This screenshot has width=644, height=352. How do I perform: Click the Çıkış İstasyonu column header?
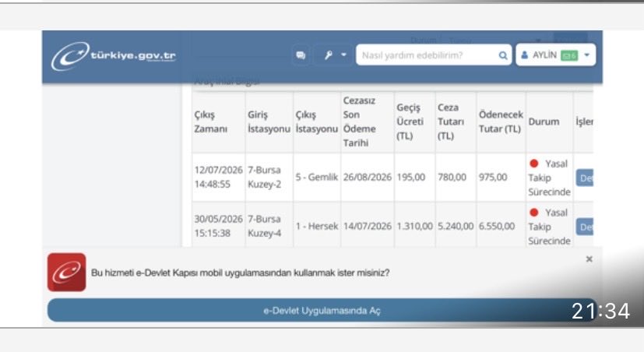(x=317, y=122)
